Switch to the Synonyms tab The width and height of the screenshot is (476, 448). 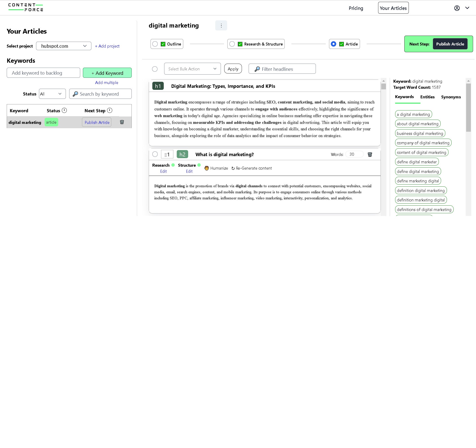pyautogui.click(x=451, y=97)
